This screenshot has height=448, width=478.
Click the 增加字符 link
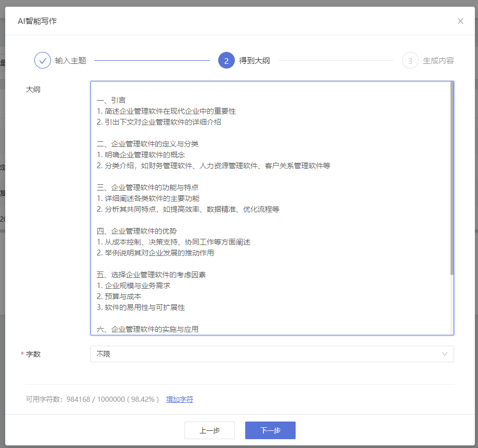(179, 399)
